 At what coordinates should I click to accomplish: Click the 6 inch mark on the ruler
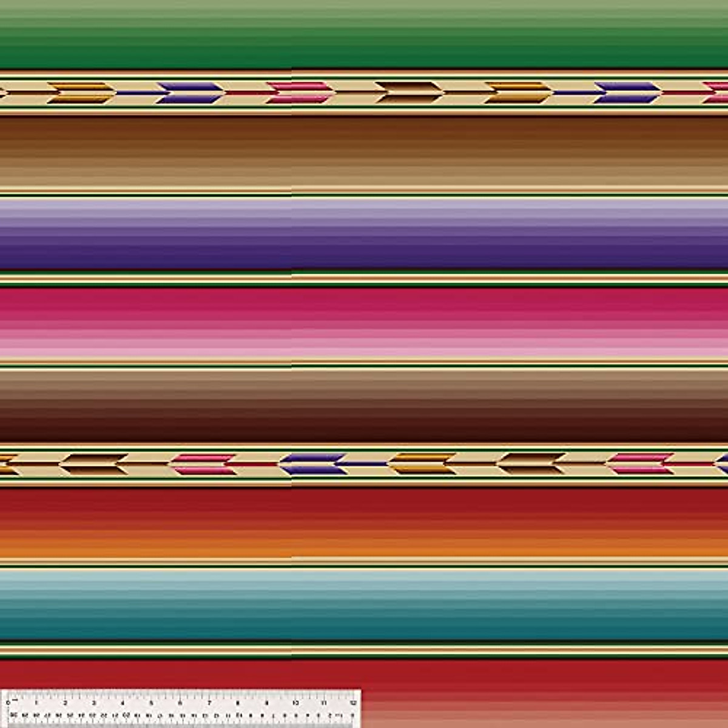(180, 703)
